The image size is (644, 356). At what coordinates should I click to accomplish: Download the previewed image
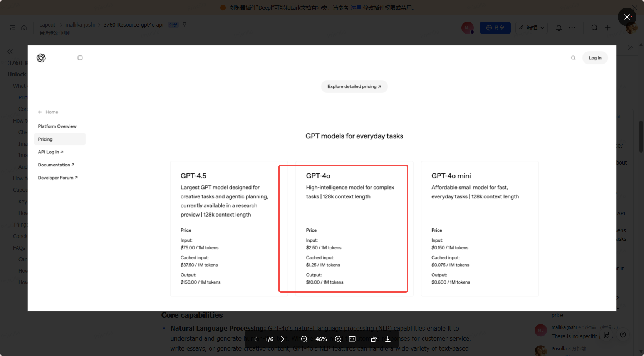[388, 339]
